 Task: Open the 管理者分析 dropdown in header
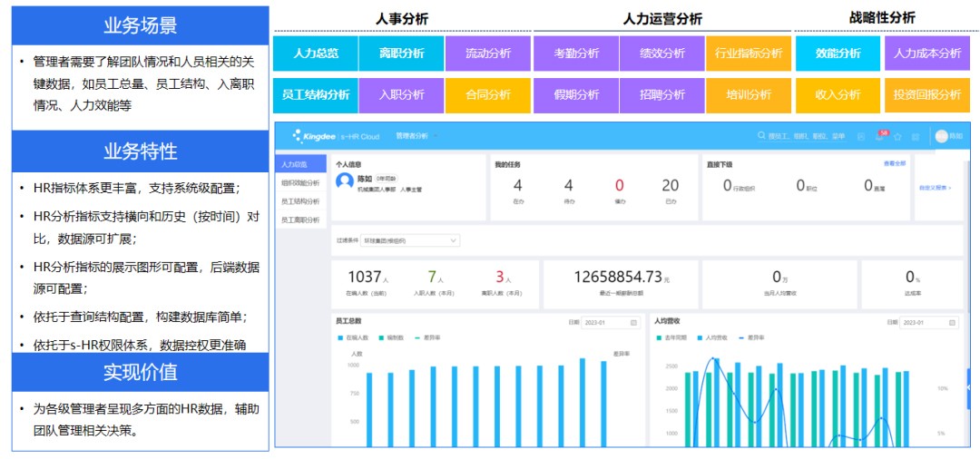click(415, 136)
